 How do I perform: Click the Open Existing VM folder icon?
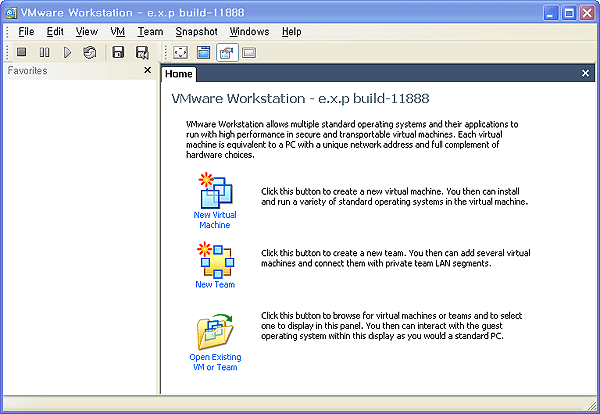pyautogui.click(x=215, y=332)
